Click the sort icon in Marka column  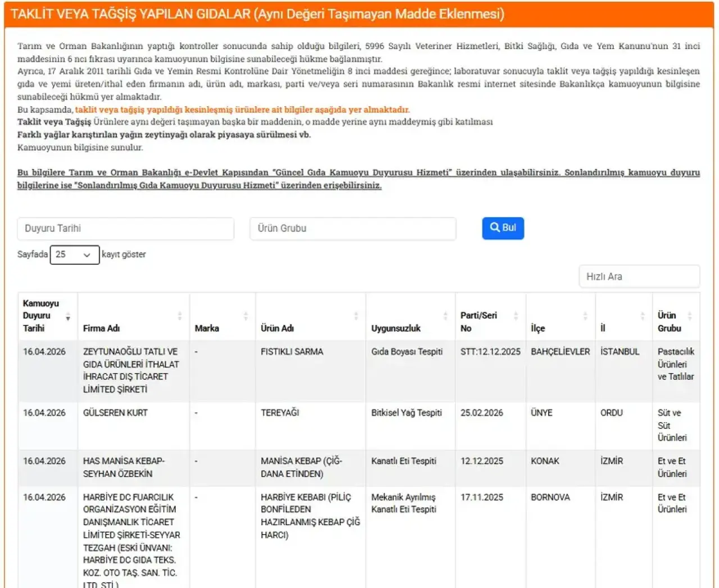(245, 317)
